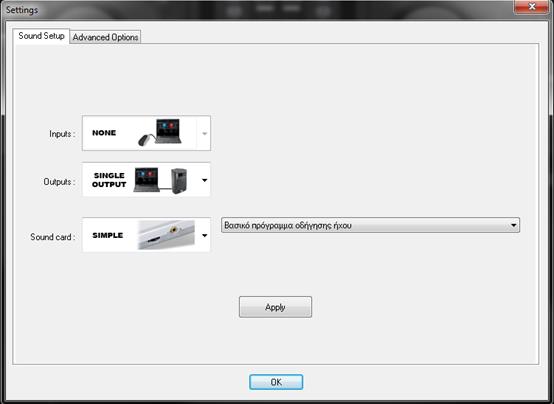Screen dimensions: 554x404
Task: Click the Settings title bar text
Action: coord(22,10)
